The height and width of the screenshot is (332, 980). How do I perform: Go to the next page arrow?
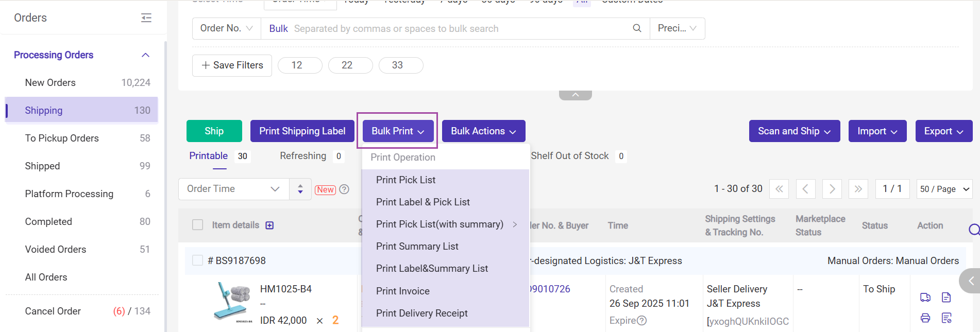pyautogui.click(x=832, y=189)
